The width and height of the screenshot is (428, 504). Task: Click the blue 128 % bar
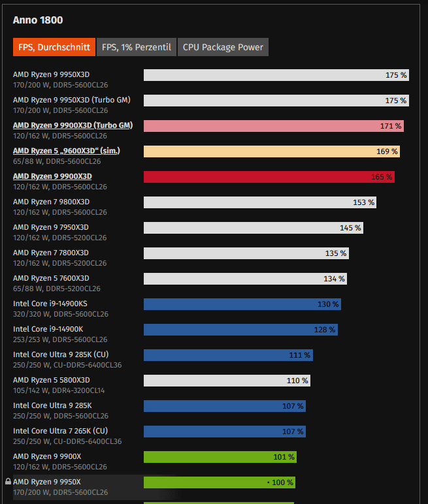click(x=240, y=330)
